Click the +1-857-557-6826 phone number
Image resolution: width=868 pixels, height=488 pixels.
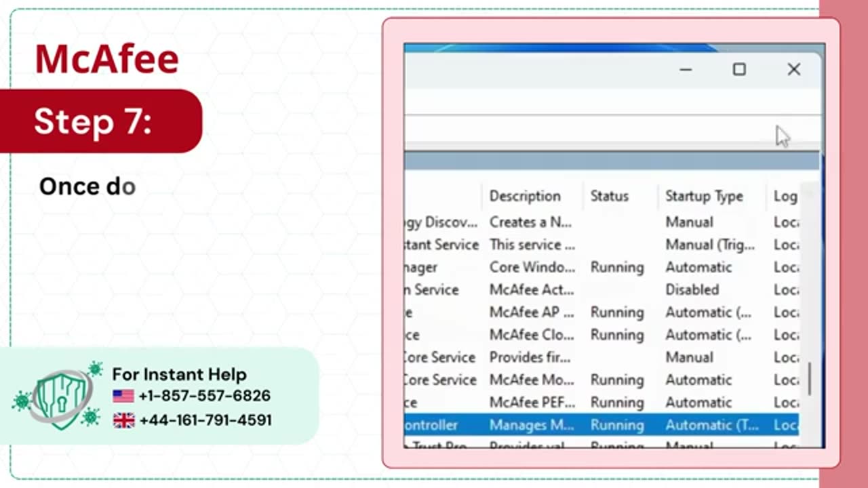click(204, 396)
